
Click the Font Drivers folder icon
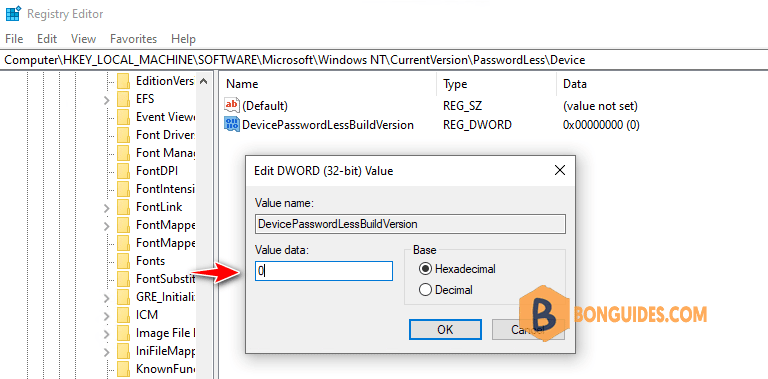point(123,135)
